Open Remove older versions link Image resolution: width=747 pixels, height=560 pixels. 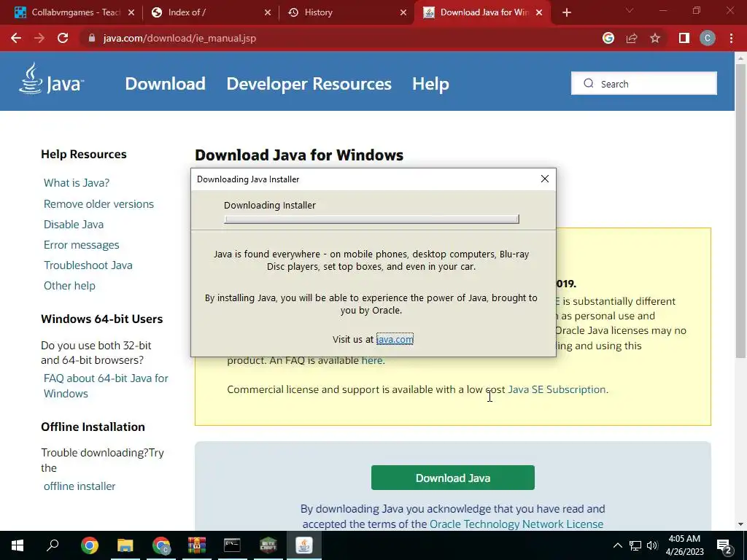(98, 204)
